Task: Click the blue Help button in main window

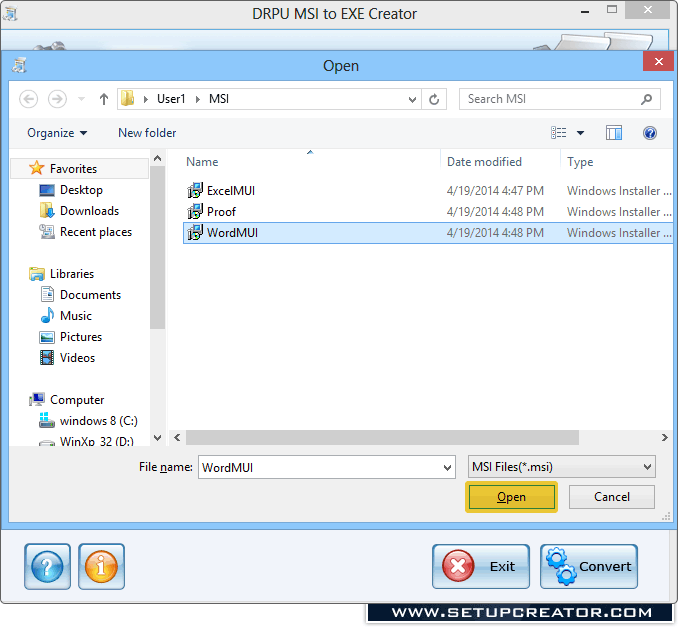Action: coord(47,566)
